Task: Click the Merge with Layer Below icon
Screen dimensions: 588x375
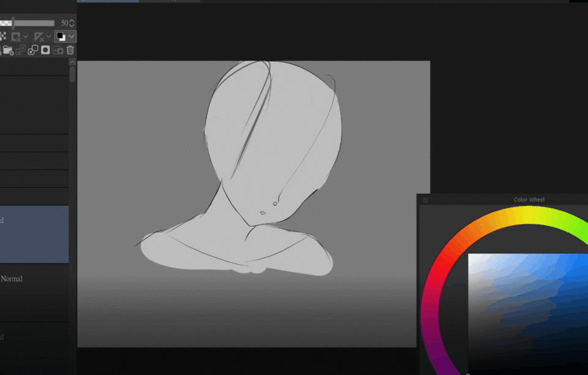Action: (x=33, y=50)
